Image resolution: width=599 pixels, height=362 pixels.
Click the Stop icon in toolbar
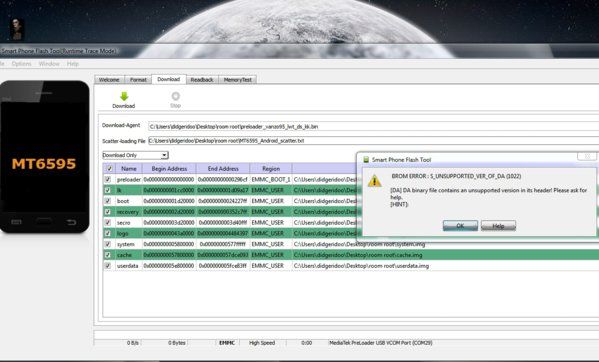click(175, 96)
